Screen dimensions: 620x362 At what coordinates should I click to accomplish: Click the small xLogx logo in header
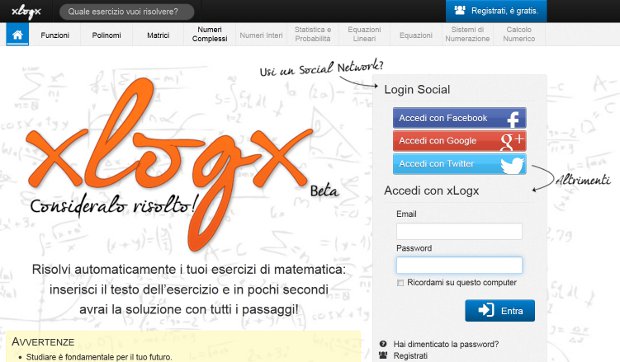(x=26, y=12)
